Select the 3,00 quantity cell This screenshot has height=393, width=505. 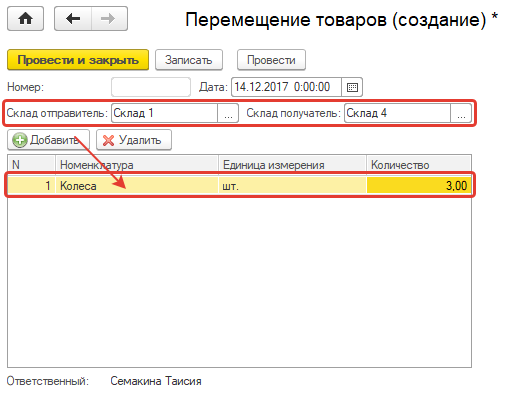419,186
